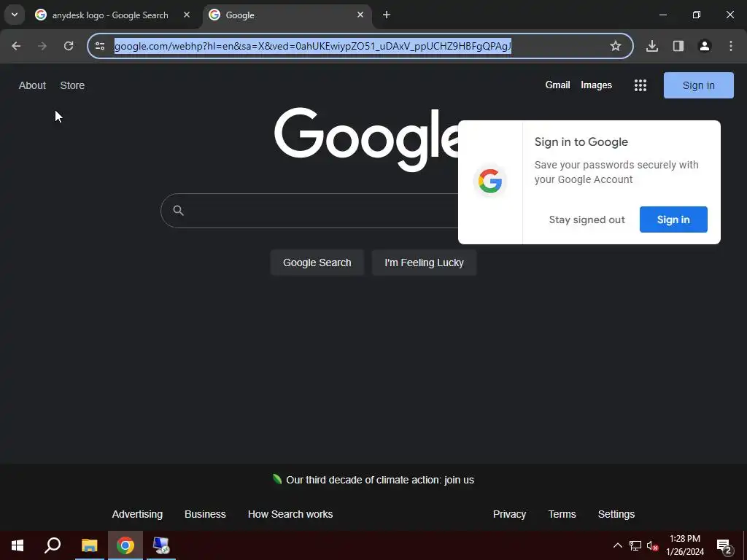Toggle the side panel icon

pos(678,46)
